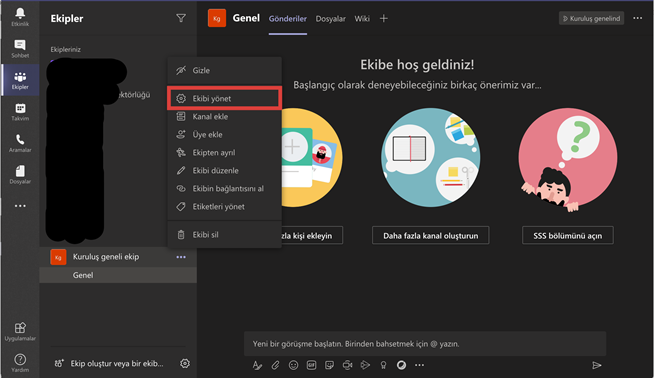
Task: Click the Kuruluş genelind button at top right
Action: (591, 18)
